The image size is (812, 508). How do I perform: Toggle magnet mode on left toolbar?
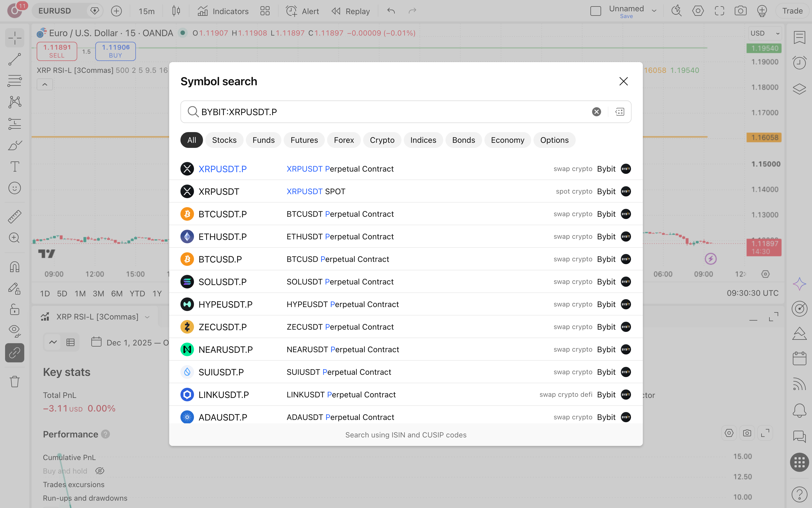(14, 267)
